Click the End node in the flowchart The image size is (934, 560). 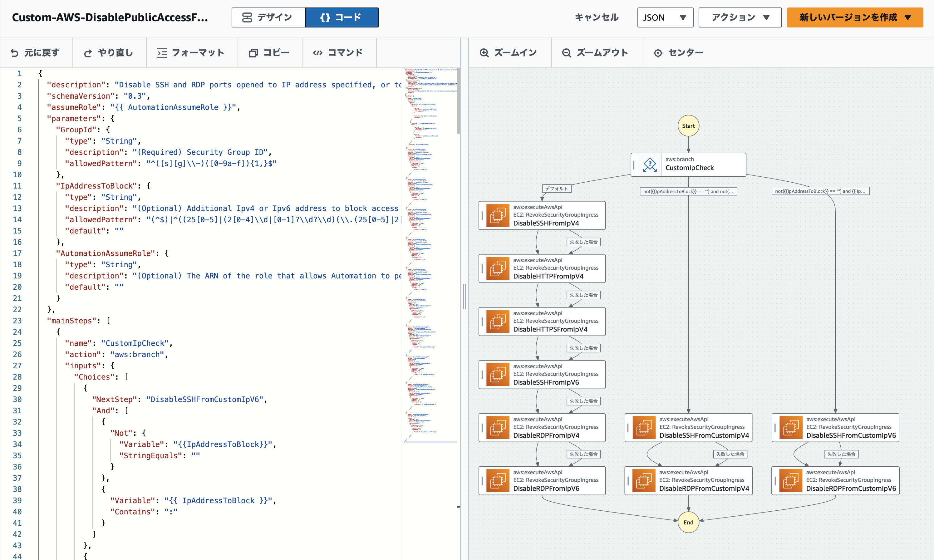click(688, 522)
